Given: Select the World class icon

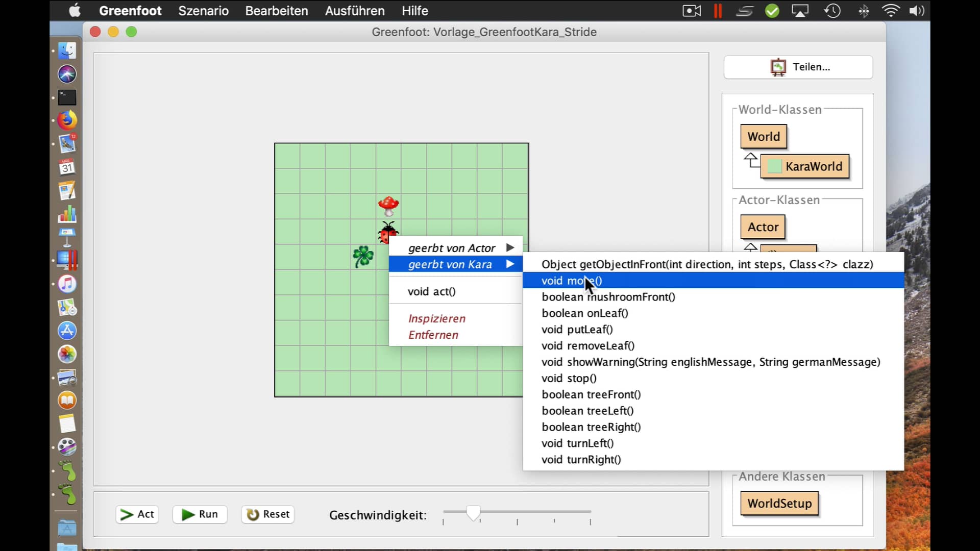Looking at the screenshot, I should [764, 136].
